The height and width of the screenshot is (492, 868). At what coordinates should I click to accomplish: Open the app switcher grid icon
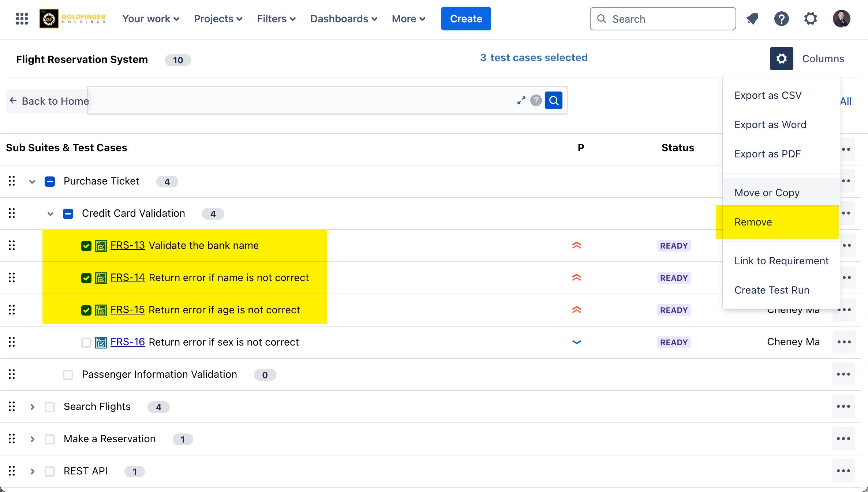[22, 19]
